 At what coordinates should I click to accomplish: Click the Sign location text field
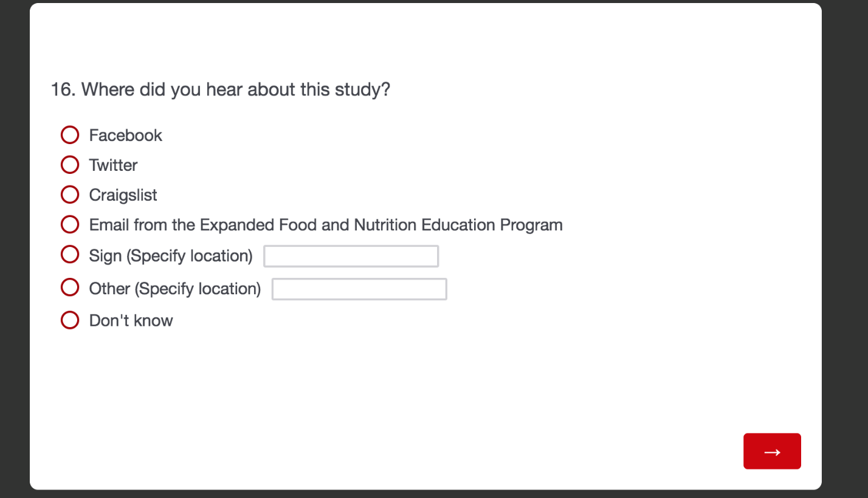click(x=351, y=256)
